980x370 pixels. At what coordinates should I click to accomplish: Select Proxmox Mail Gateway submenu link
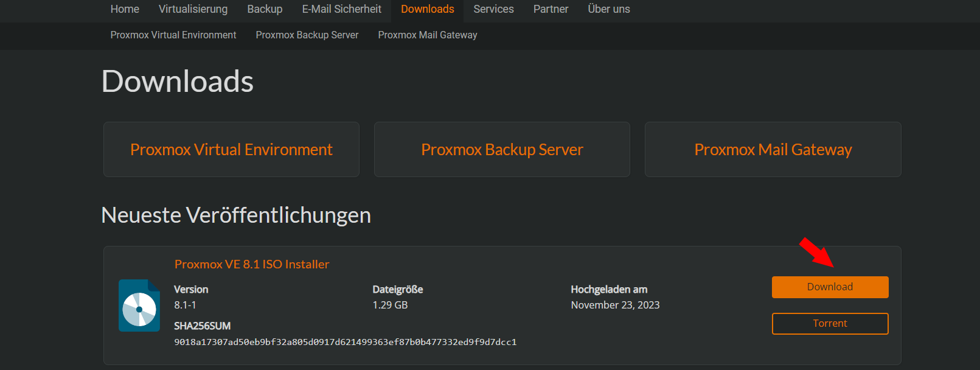[428, 35]
